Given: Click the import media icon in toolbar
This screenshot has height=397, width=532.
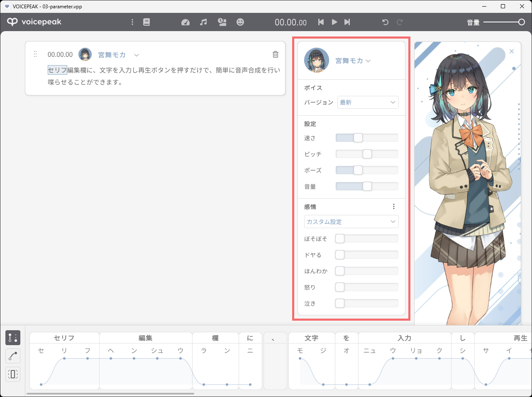Looking at the screenshot, I should pyautogui.click(x=222, y=22).
